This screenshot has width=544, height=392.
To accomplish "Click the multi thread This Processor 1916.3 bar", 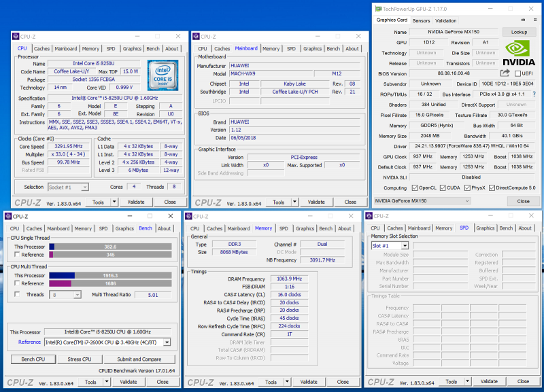I will (x=110, y=275).
